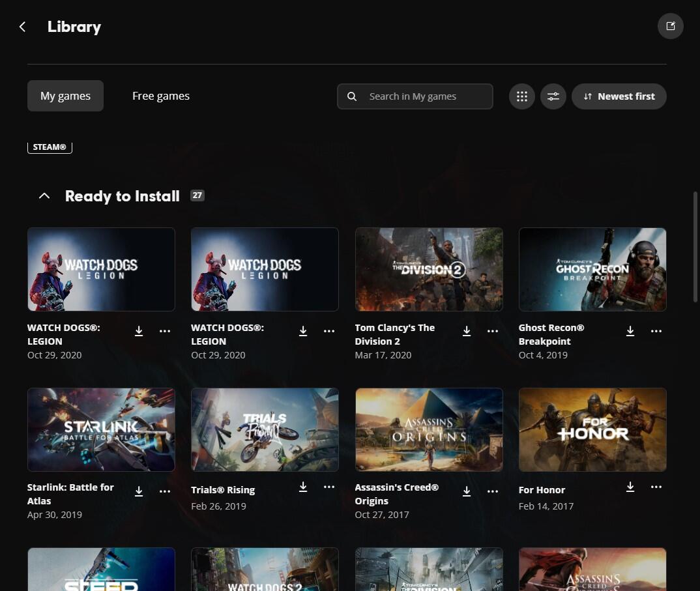
Task: Open The Division 2 cover art
Action: tap(429, 269)
